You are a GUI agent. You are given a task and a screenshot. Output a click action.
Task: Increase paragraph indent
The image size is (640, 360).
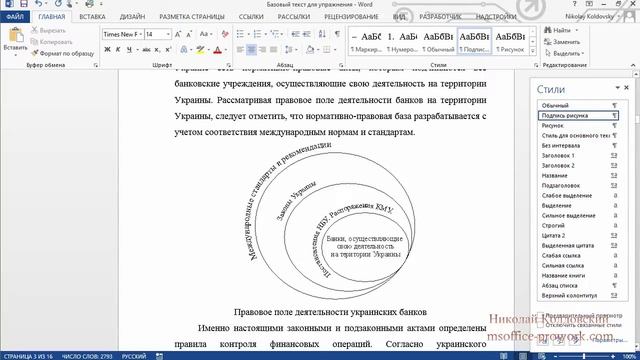point(307,34)
